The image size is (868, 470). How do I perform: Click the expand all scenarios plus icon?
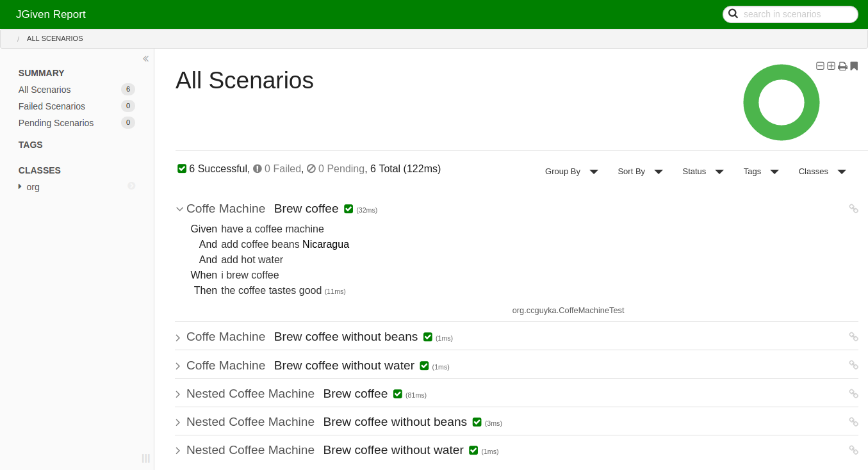[831, 66]
